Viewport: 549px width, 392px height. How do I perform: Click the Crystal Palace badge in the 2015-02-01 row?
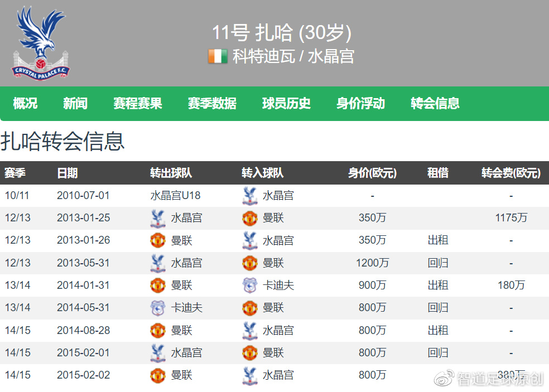tap(158, 353)
